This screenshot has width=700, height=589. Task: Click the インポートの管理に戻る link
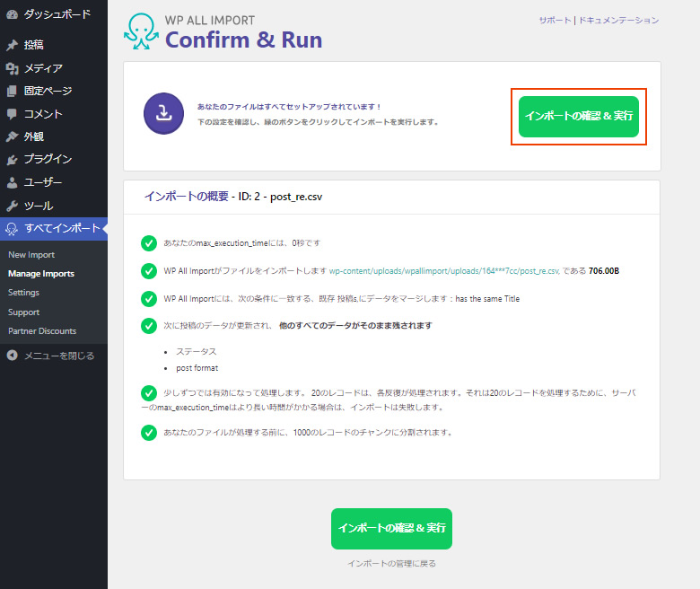pyautogui.click(x=391, y=564)
